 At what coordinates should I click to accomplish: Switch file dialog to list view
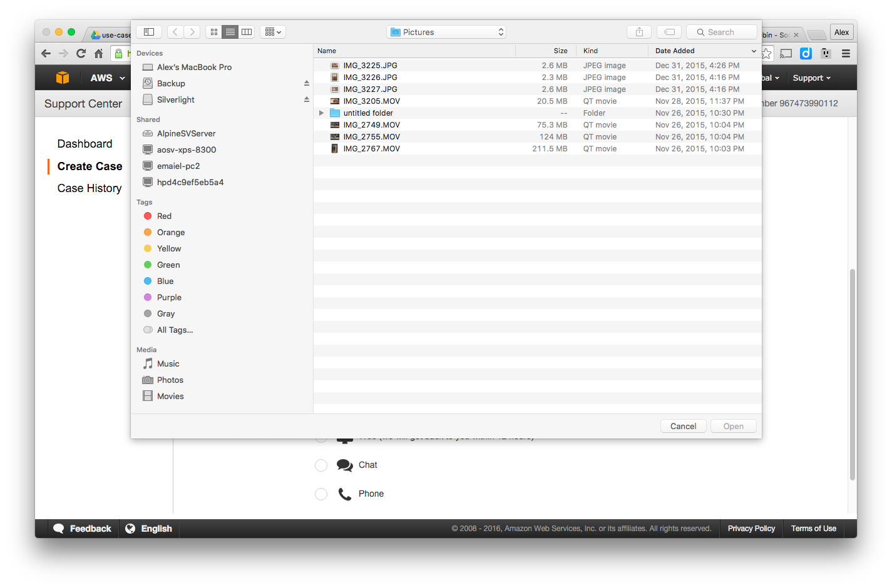click(230, 32)
